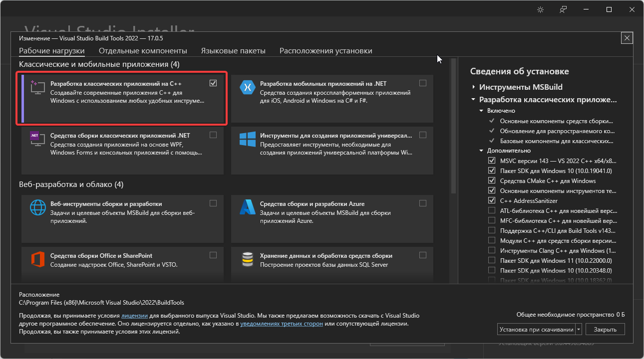Select Обновление для распространяемого item
The width and height of the screenshot is (644, 359).
557,131
